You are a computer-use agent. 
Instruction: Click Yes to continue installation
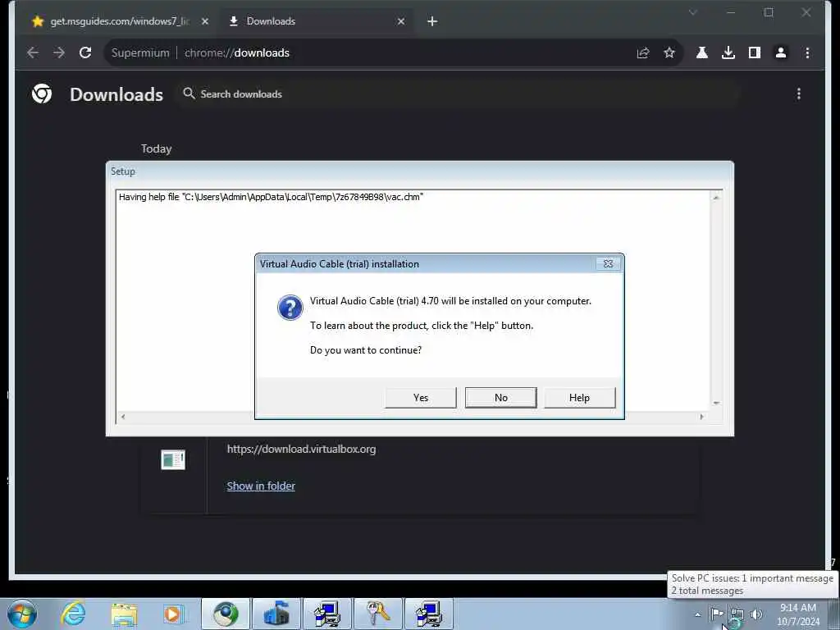coord(421,398)
